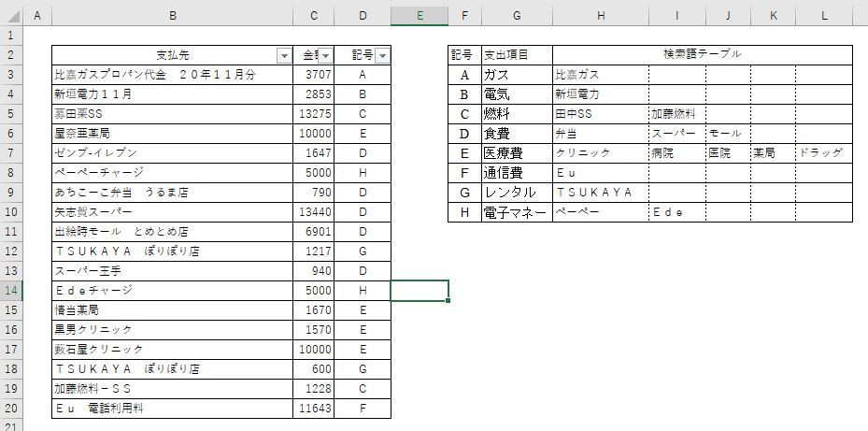Select the ドラッグ keyword cell
Image resolution: width=868 pixels, height=431 pixels.
coord(823,153)
